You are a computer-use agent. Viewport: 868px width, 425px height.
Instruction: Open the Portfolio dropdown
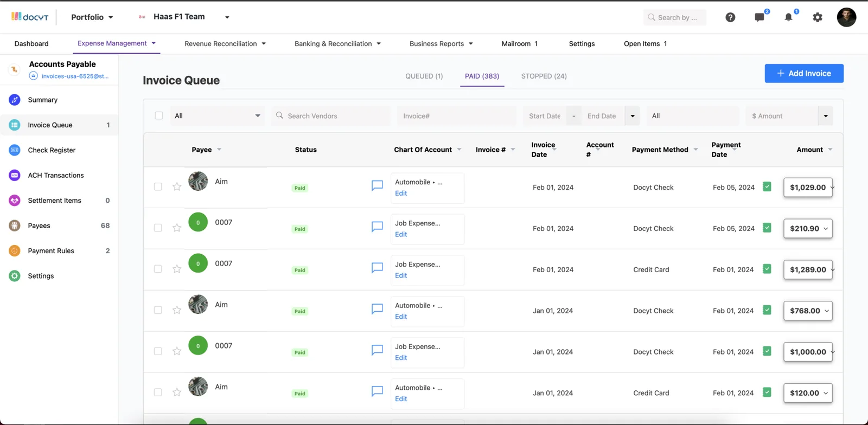pos(92,17)
